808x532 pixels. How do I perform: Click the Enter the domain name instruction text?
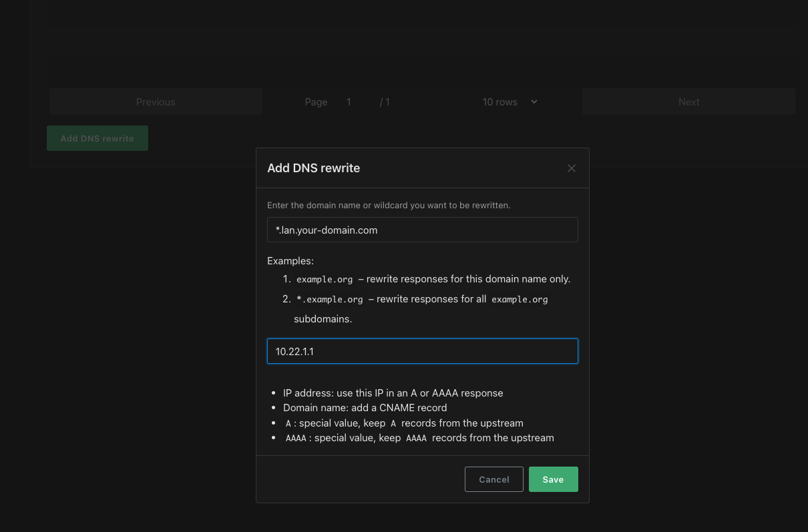coord(389,206)
